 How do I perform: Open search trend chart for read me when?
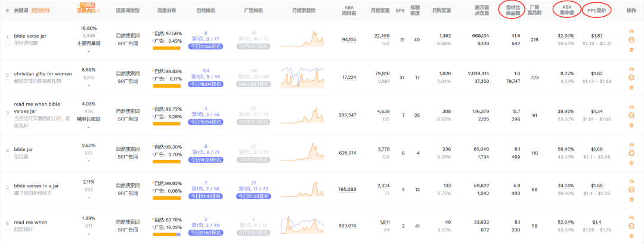click(303, 224)
